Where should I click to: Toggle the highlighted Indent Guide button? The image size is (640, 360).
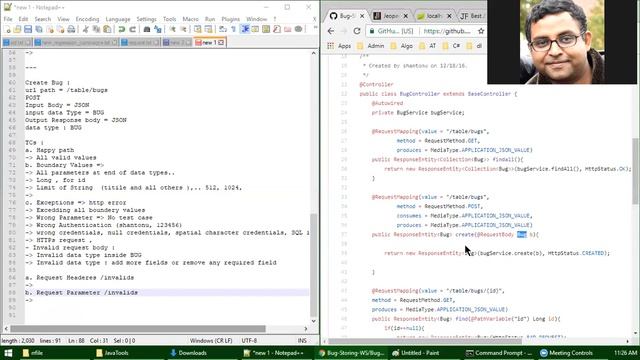(x=244, y=29)
